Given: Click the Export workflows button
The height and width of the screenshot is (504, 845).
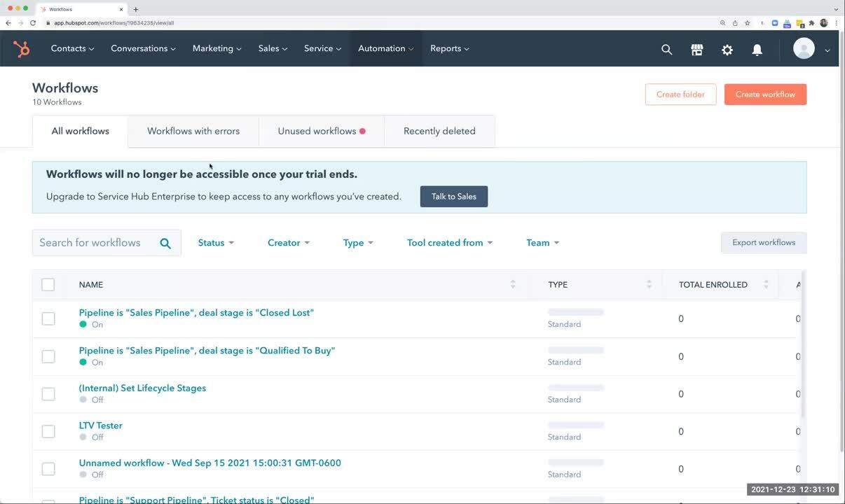Looking at the screenshot, I should coord(764,243).
